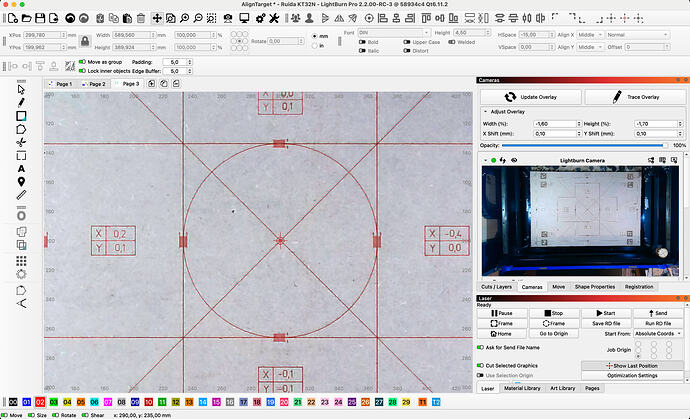
Task: Toggle the Welded switch
Action: [451, 42]
